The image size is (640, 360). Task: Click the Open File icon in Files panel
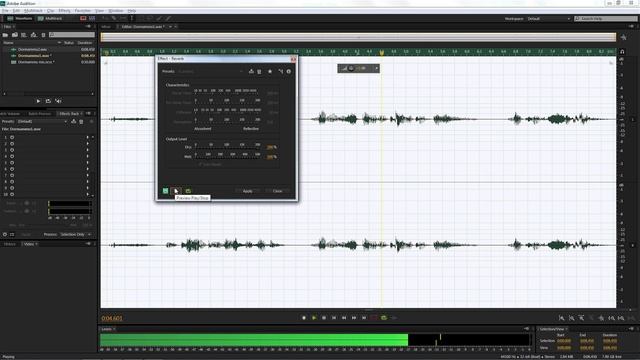tap(5, 35)
